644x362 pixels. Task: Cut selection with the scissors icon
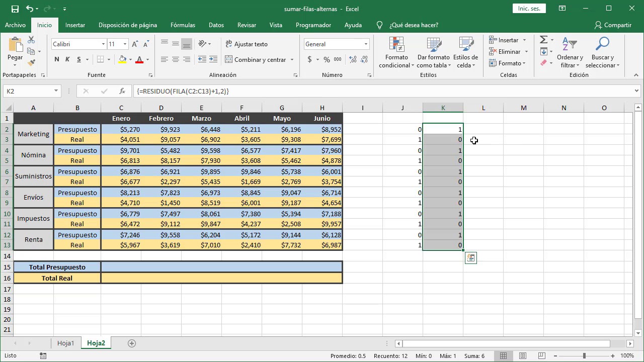pyautogui.click(x=31, y=40)
